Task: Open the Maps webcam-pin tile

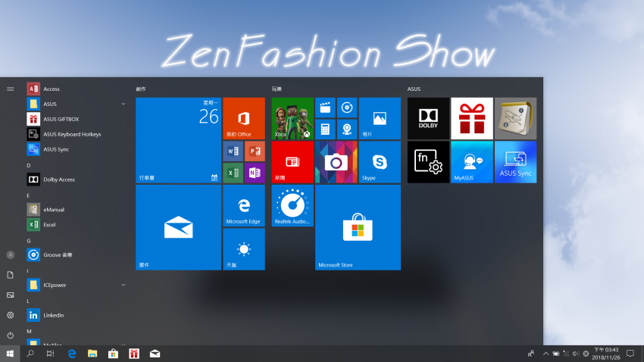Action: point(347,130)
